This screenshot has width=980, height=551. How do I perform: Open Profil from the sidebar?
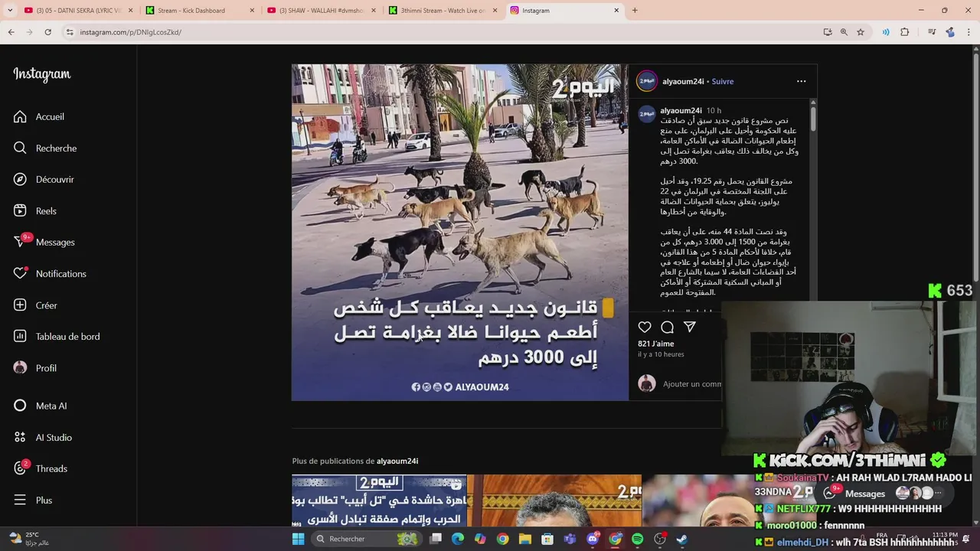coord(35,367)
